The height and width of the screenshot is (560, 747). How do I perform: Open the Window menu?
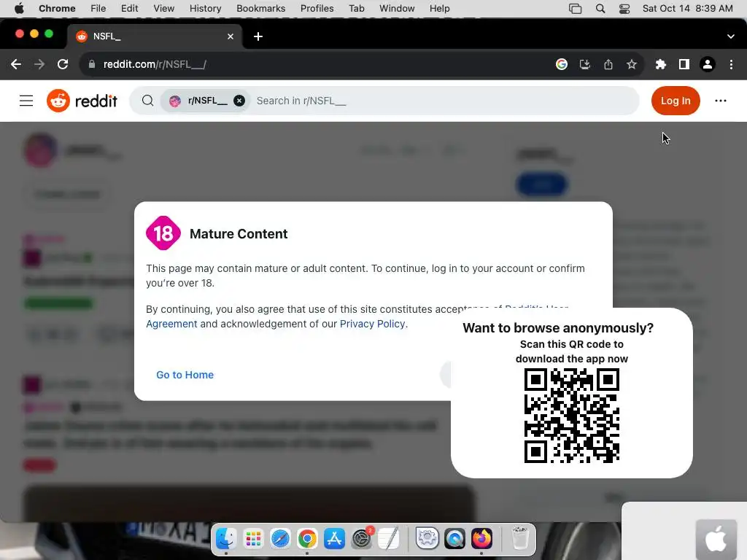(397, 8)
